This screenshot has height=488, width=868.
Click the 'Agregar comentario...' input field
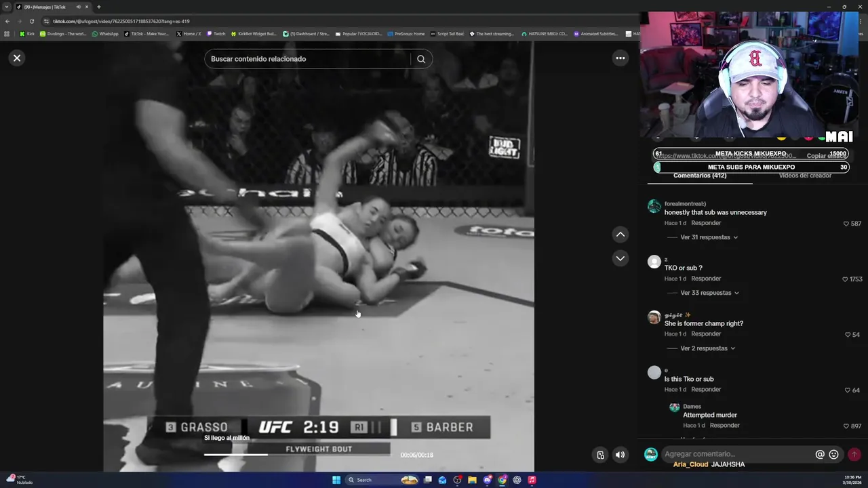(737, 454)
